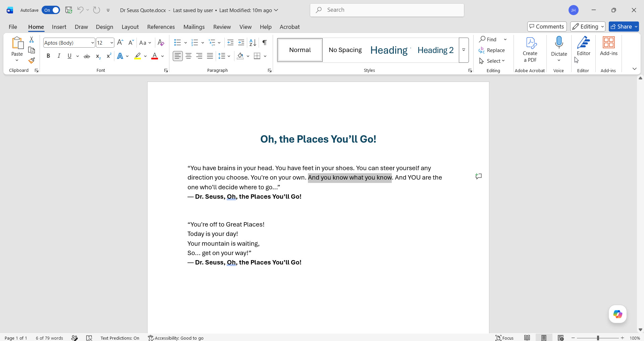Image resolution: width=644 pixels, height=341 pixels.
Task: Open the Editing mode dropdown
Action: 588,27
